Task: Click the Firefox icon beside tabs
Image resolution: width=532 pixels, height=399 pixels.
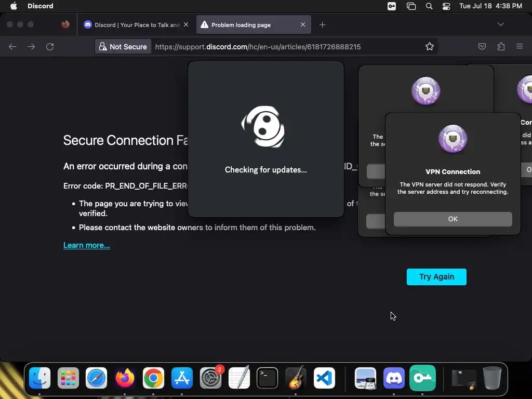Action: [65, 24]
